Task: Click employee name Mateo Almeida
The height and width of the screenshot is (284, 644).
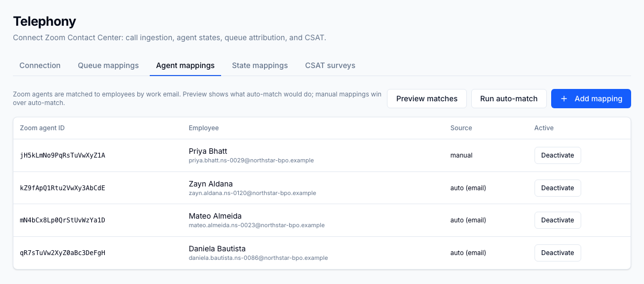Action: click(215, 216)
